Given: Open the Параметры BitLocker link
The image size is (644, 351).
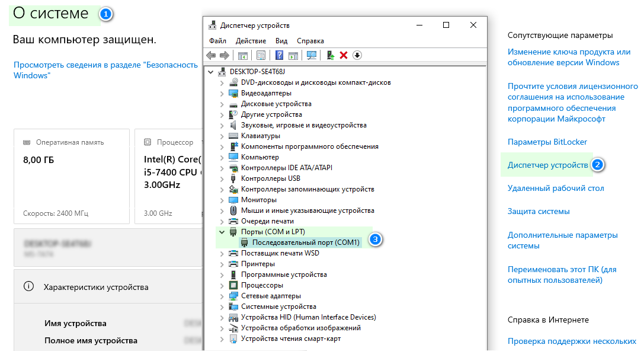Looking at the screenshot, I should (539, 142).
